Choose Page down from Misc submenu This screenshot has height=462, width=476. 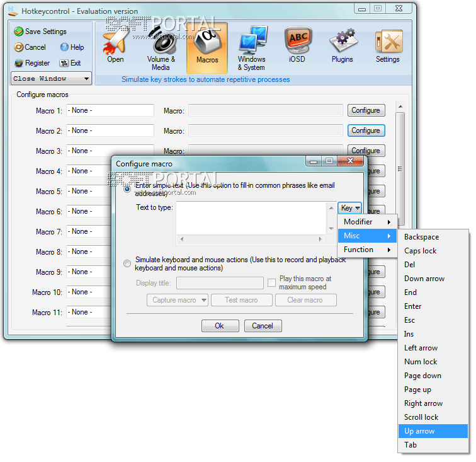pos(433,376)
